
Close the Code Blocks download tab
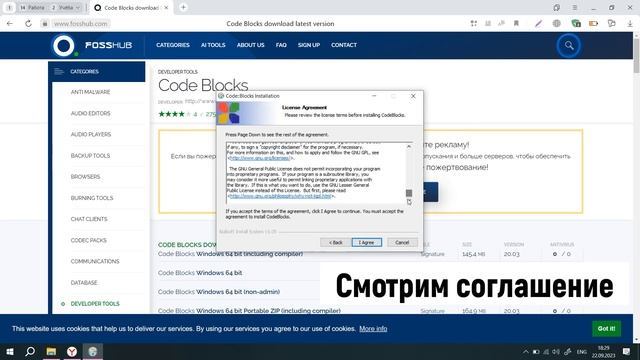tap(166, 7)
